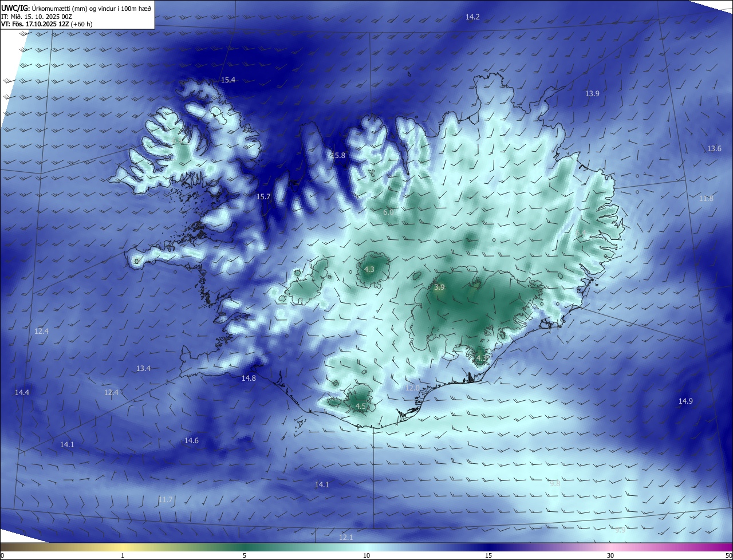Click the 14.6 value label
The height and width of the screenshot is (560, 733).
(x=191, y=440)
